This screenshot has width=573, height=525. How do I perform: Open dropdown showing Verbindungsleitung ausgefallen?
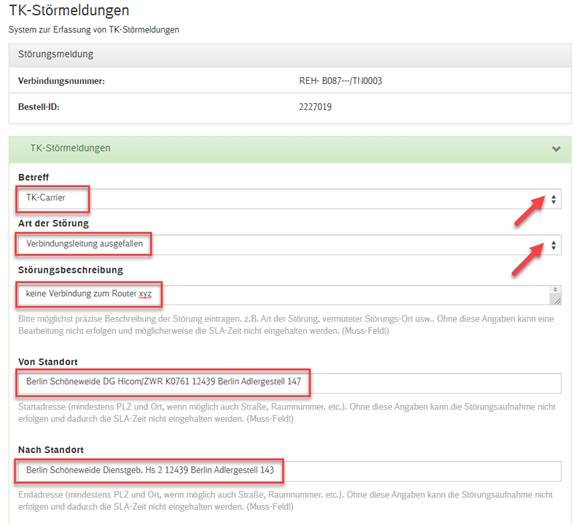click(x=289, y=245)
